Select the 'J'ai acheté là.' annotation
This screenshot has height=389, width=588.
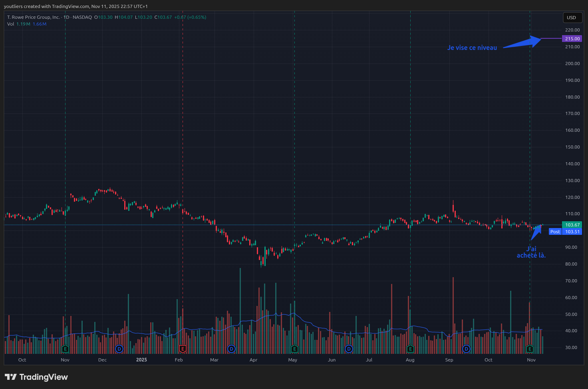pyautogui.click(x=531, y=252)
